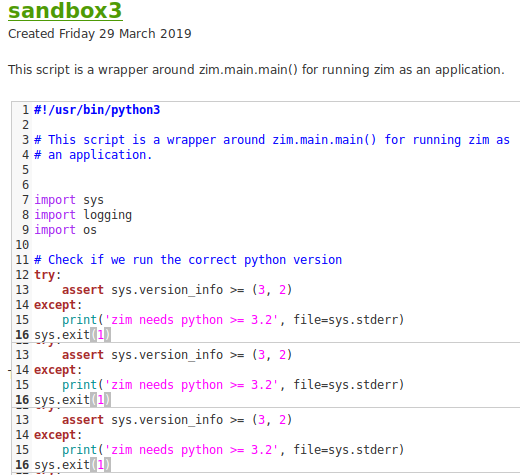The image size is (520, 475).
Task: Click the print statement in the second code block
Action: tap(233, 385)
